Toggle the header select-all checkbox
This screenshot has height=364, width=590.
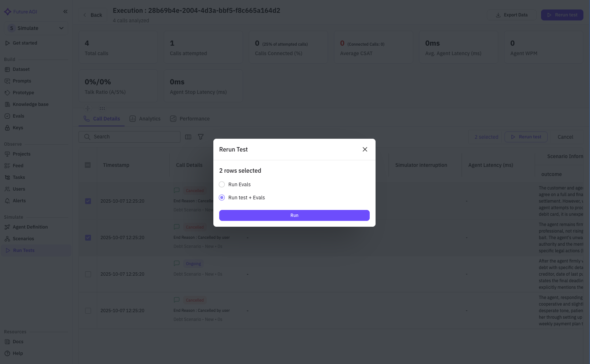[88, 165]
